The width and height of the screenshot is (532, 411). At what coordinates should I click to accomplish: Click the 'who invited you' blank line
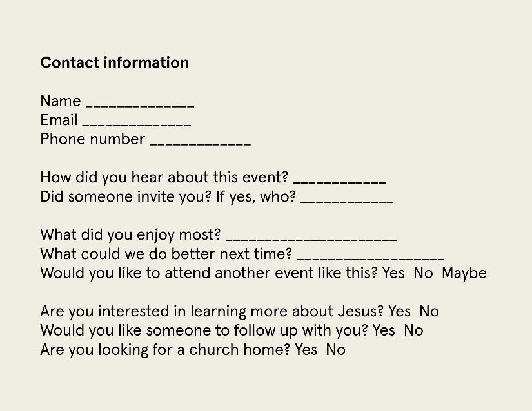coord(347,199)
